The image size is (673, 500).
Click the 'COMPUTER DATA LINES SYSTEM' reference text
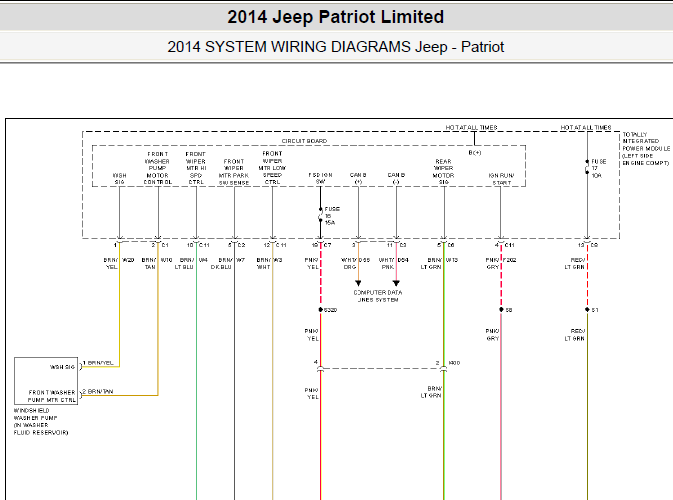coord(378,296)
